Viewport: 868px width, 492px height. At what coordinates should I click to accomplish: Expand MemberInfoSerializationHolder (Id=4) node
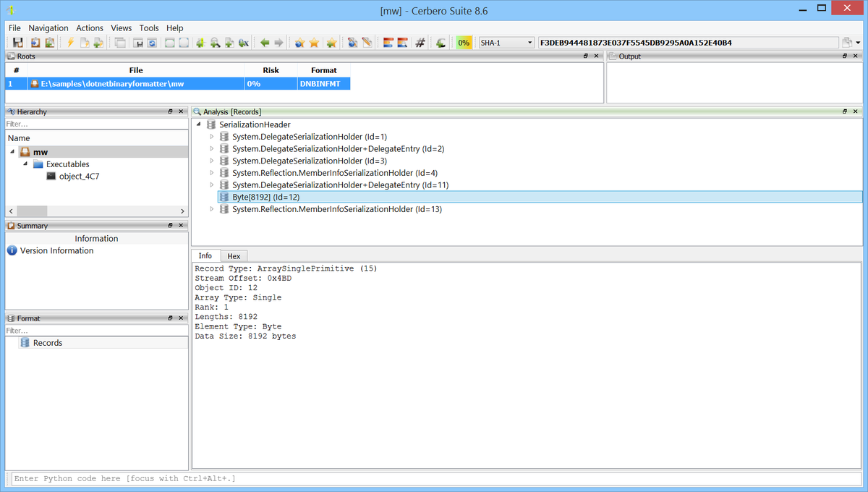click(x=211, y=173)
